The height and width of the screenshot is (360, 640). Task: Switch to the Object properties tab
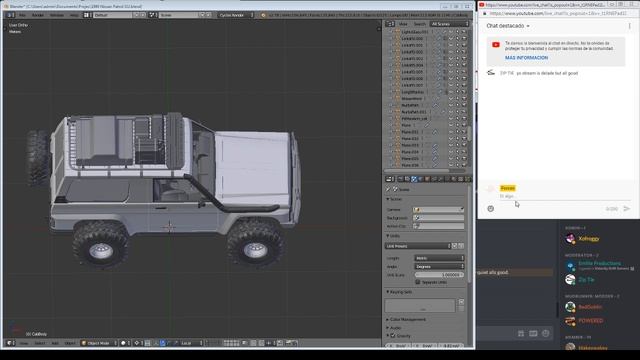click(427, 179)
